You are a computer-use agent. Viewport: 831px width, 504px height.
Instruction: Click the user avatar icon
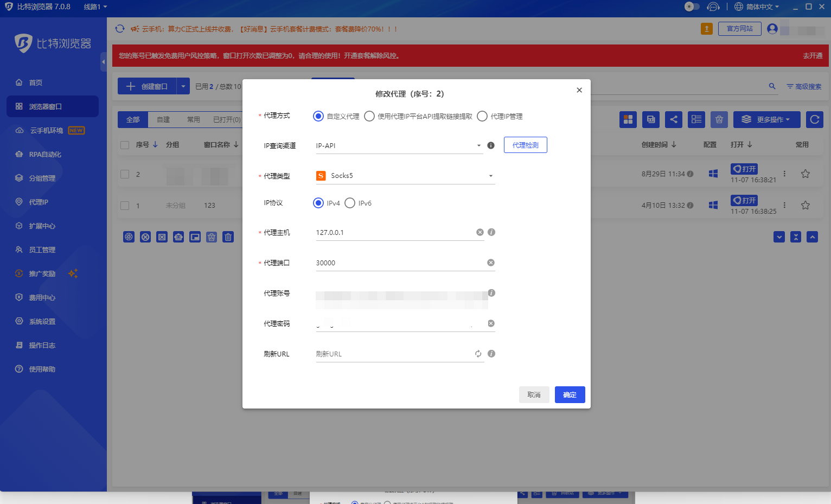pos(772,29)
